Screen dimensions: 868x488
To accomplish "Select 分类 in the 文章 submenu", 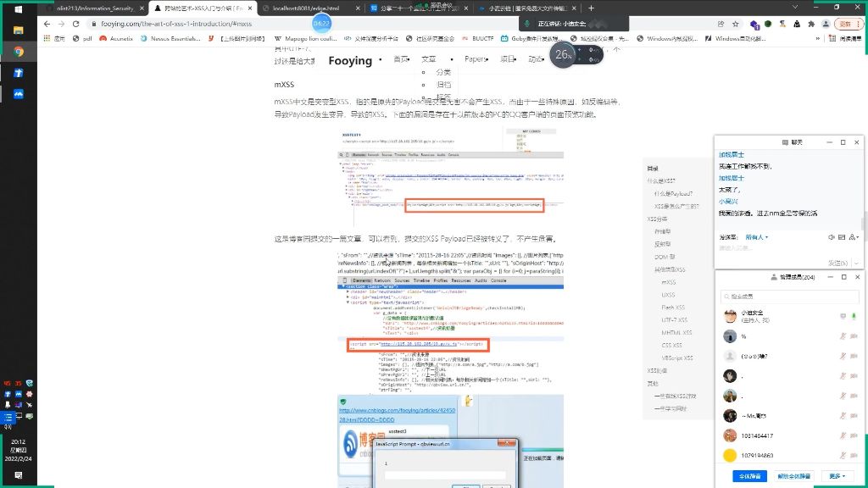I will tap(443, 72).
